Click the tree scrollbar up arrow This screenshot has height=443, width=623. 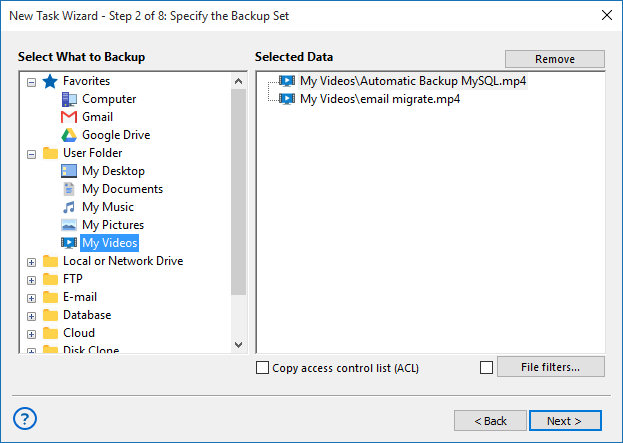pyautogui.click(x=238, y=81)
